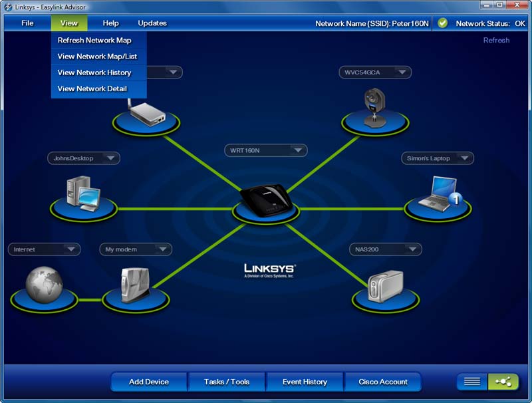Select the WVC54GCA camera icon

(x=374, y=108)
